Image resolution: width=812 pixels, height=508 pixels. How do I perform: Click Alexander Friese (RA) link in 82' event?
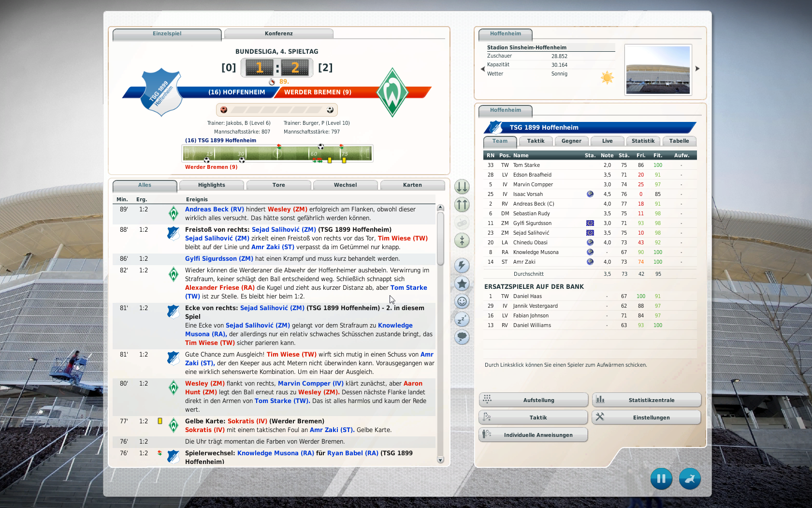[x=220, y=288]
